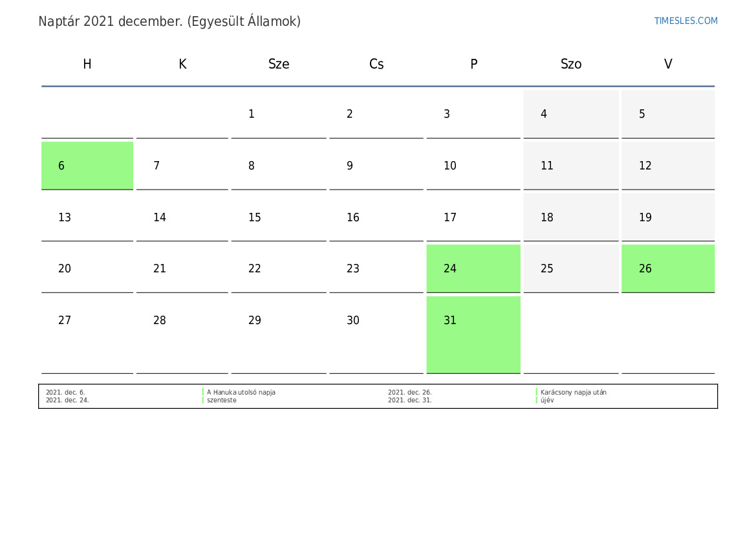Click day 3 in the calendar
756x535 pixels.
[473, 114]
